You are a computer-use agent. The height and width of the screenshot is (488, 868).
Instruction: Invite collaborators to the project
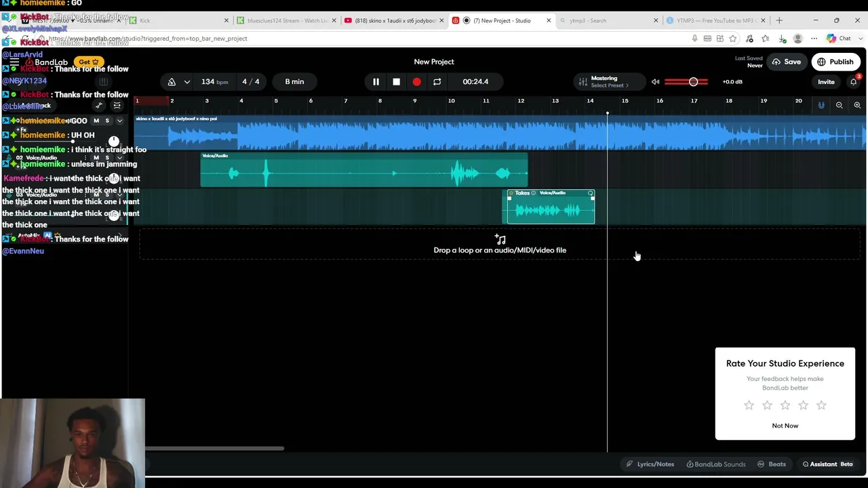pyautogui.click(x=826, y=82)
